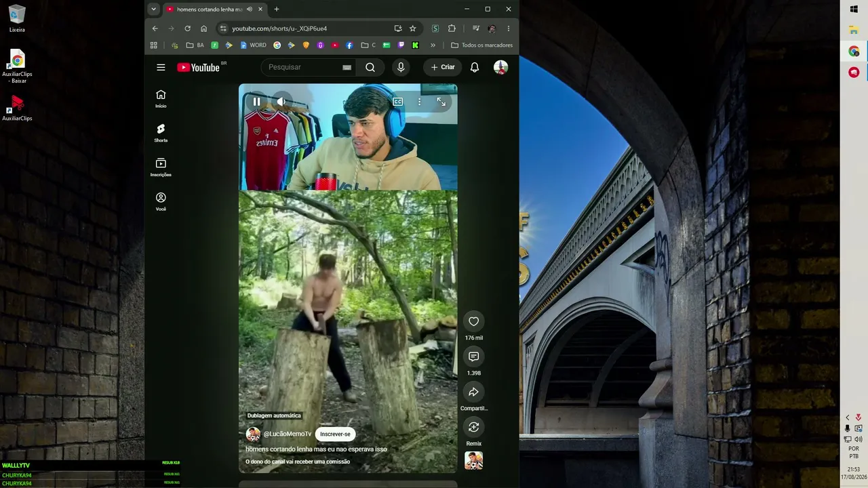The image size is (868, 488).
Task: Show hidden system tray icons
Action: [x=847, y=418]
